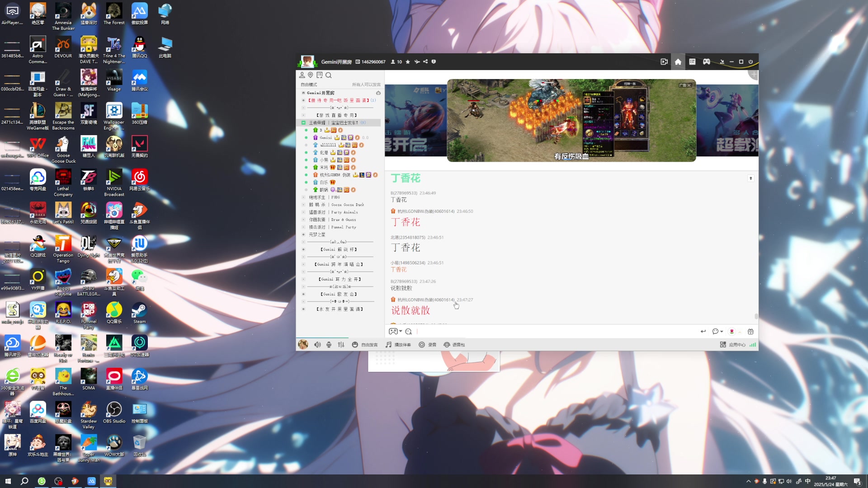This screenshot has width=868, height=488.
Task: Expand the small arrow beside flower gift
Action: [740, 332]
